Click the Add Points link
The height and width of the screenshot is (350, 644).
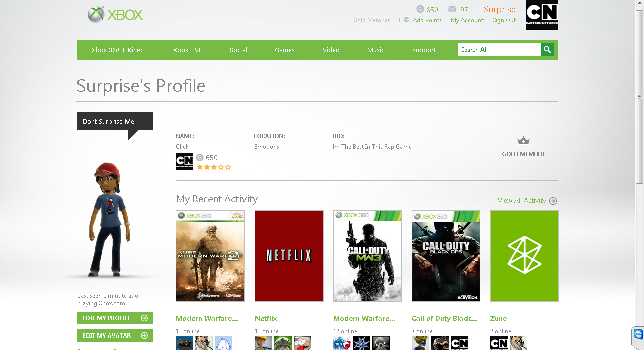tap(427, 20)
